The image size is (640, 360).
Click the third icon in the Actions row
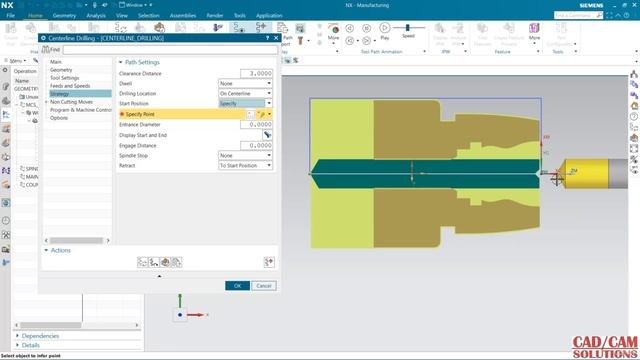(165, 262)
